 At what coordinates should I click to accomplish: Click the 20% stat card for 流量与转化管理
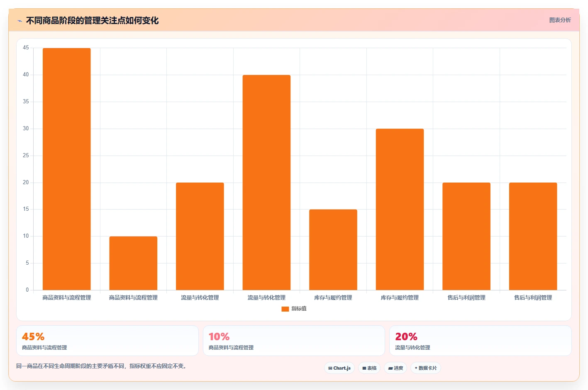(480, 341)
